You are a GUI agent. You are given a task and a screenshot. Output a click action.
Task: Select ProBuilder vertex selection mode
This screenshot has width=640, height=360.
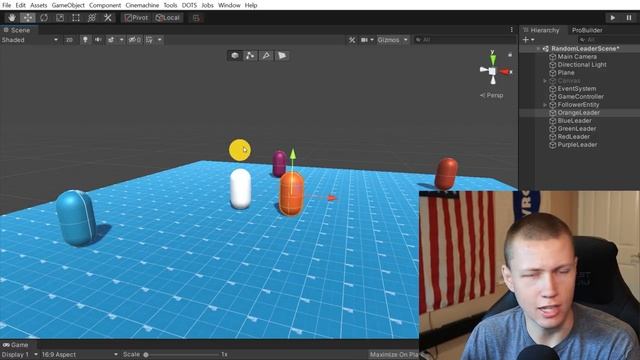point(250,56)
